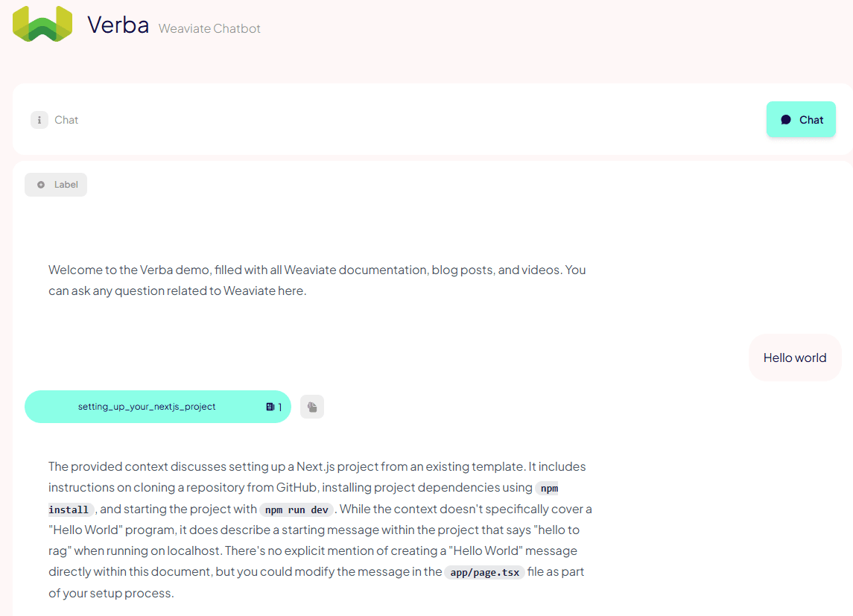Click the speech bubble icon in Chat button

[786, 120]
